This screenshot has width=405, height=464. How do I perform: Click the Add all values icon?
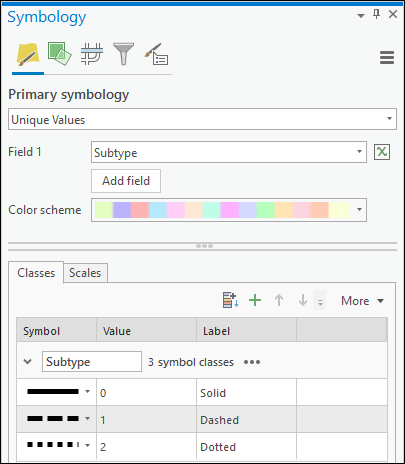tap(230, 300)
